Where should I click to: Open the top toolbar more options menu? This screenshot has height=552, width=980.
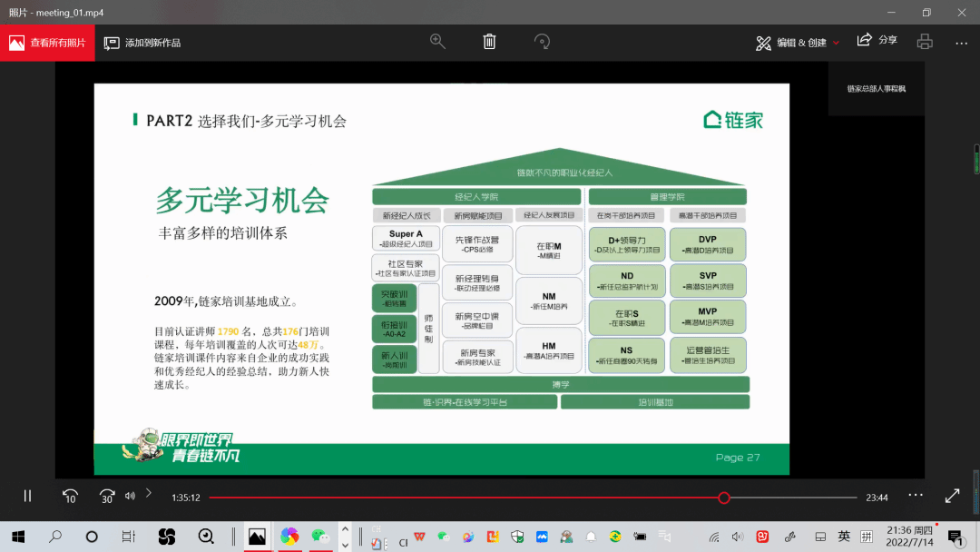[961, 43]
